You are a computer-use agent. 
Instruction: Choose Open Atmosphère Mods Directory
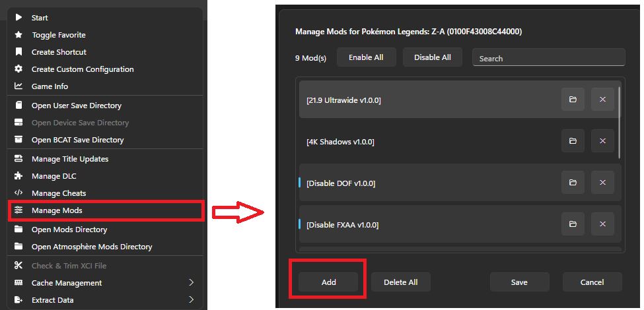(105, 247)
